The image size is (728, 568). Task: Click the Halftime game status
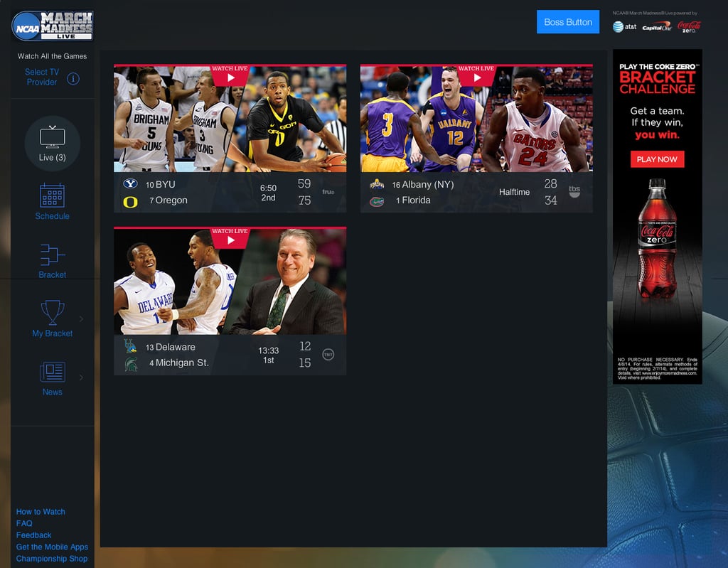pos(515,192)
